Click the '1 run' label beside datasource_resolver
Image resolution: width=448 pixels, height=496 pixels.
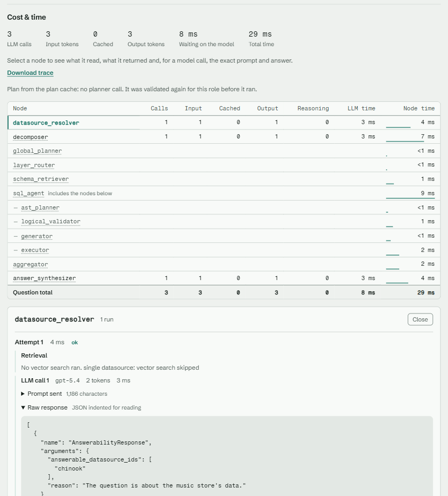pos(107,319)
